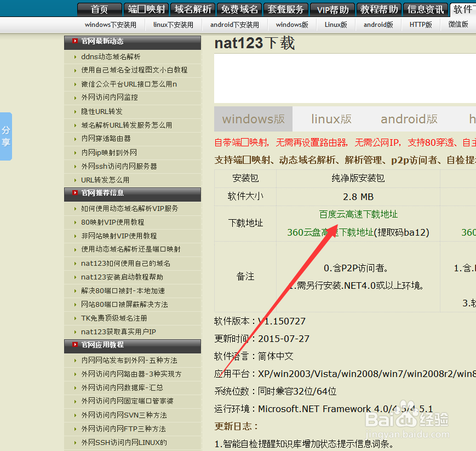476x451 pixels.
Task: Open 外网访问内网固定端口管家婆 article
Action: point(127,401)
